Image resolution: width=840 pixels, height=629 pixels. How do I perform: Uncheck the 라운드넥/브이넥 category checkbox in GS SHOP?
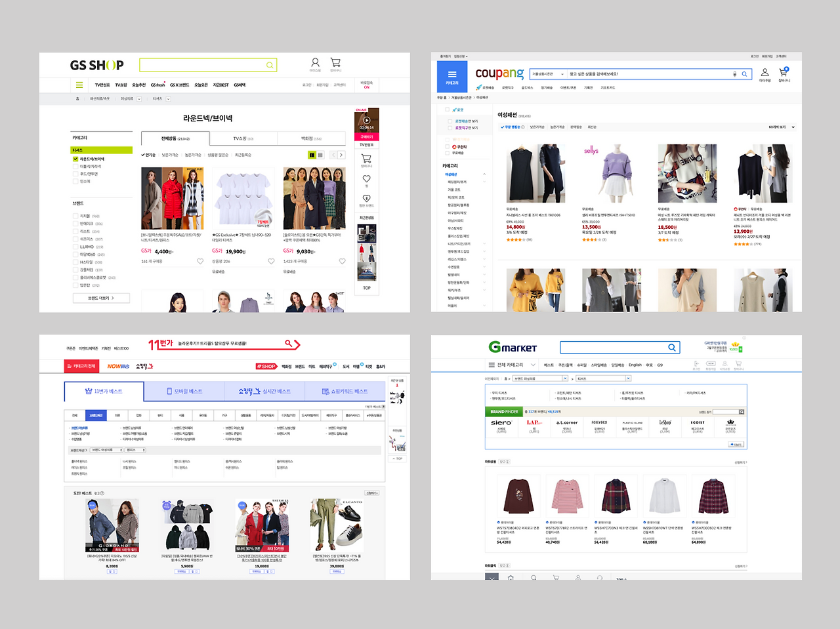(x=75, y=159)
